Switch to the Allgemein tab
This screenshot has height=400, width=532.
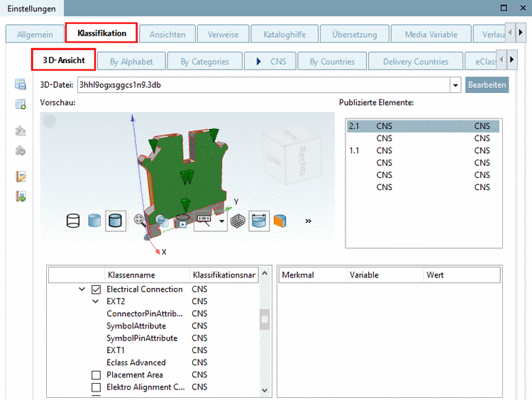coord(35,34)
